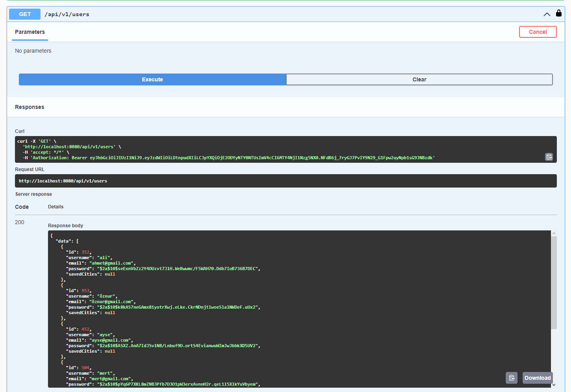
Task: Copy the response body to clipboard
Action: (511, 378)
